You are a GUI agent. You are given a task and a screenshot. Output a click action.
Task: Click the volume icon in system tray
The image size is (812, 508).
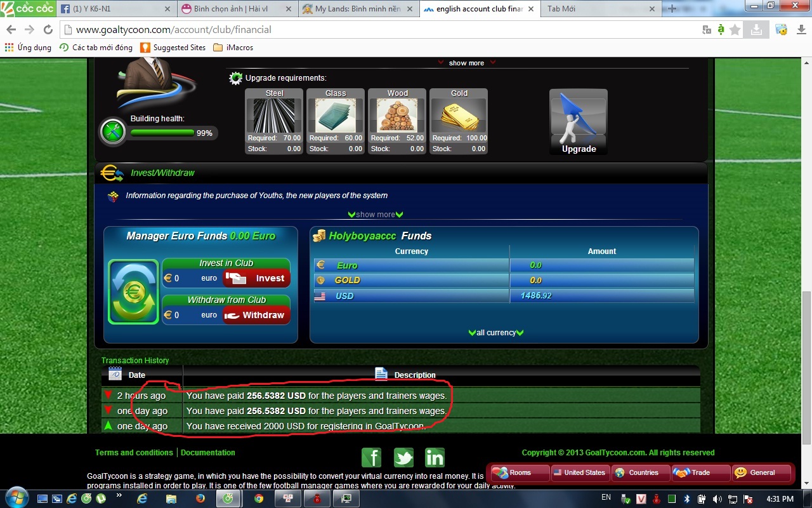(x=717, y=498)
